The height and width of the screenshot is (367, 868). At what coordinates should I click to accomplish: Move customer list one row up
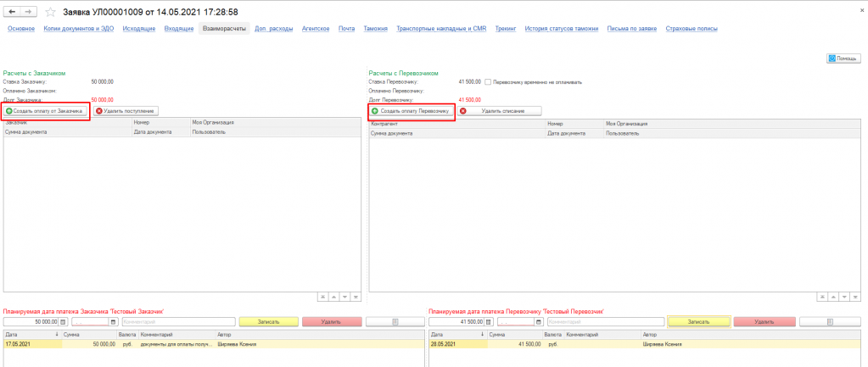tap(333, 297)
